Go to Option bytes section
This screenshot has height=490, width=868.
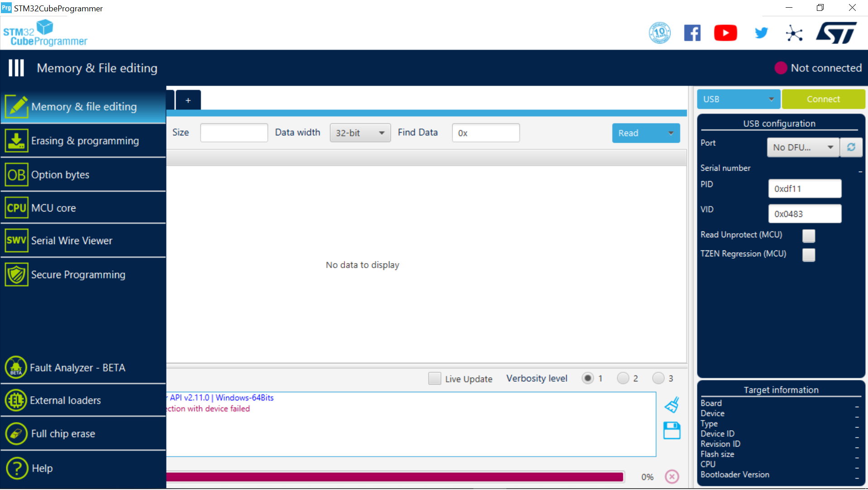click(83, 175)
